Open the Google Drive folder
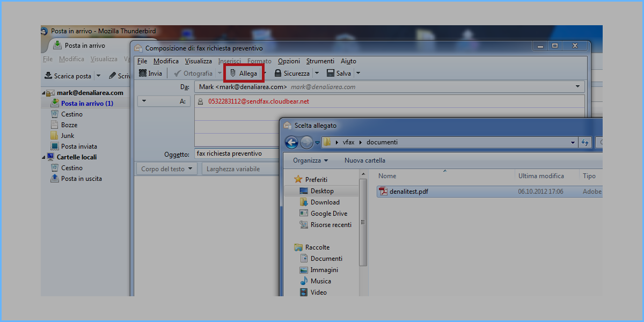 (x=323, y=214)
